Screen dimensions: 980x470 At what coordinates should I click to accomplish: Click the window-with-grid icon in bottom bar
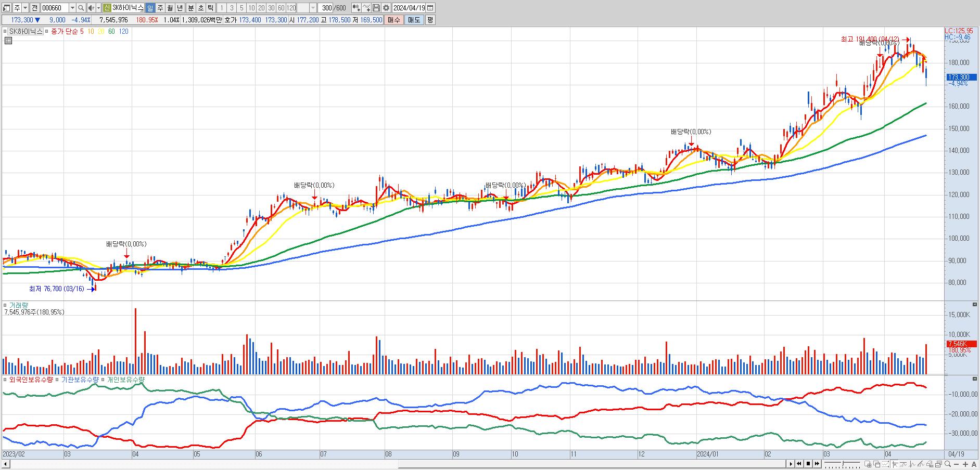pyautogui.click(x=868, y=464)
